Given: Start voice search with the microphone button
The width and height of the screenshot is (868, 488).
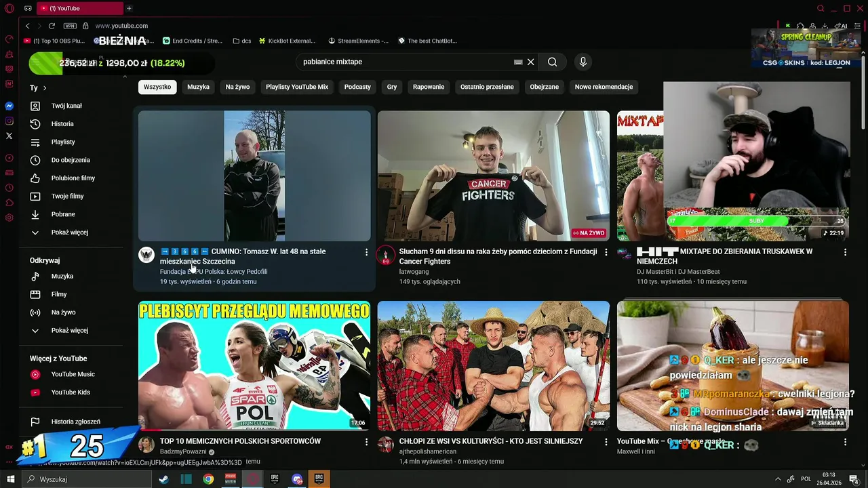Looking at the screenshot, I should [x=583, y=62].
